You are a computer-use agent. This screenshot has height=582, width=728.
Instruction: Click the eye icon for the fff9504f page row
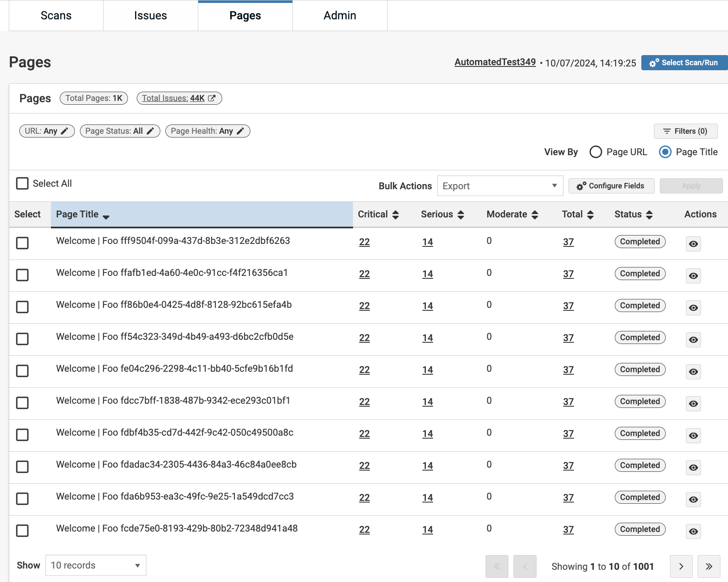click(693, 244)
